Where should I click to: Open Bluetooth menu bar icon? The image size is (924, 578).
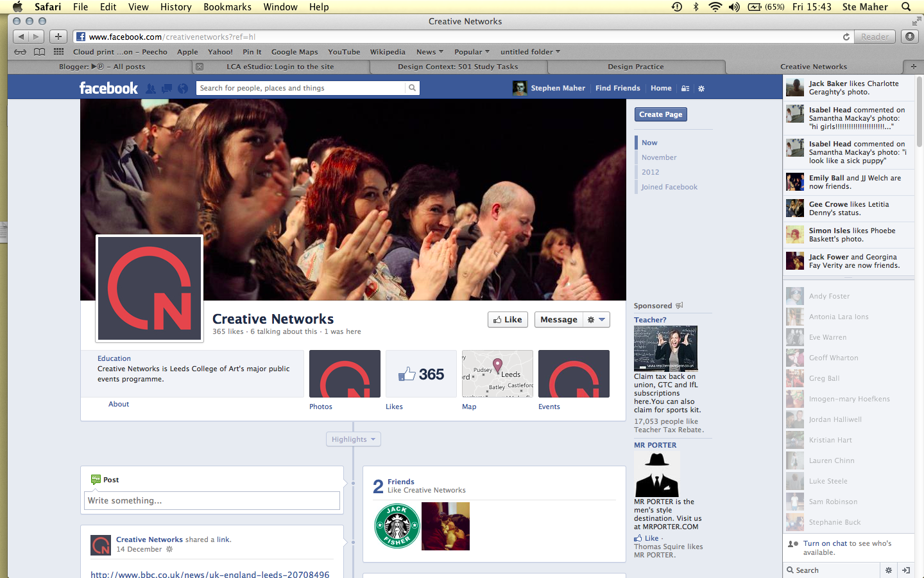point(696,6)
